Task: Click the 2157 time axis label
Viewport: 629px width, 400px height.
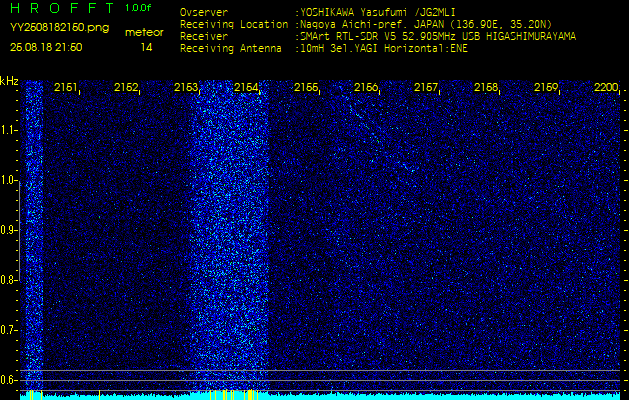Action: (426, 87)
